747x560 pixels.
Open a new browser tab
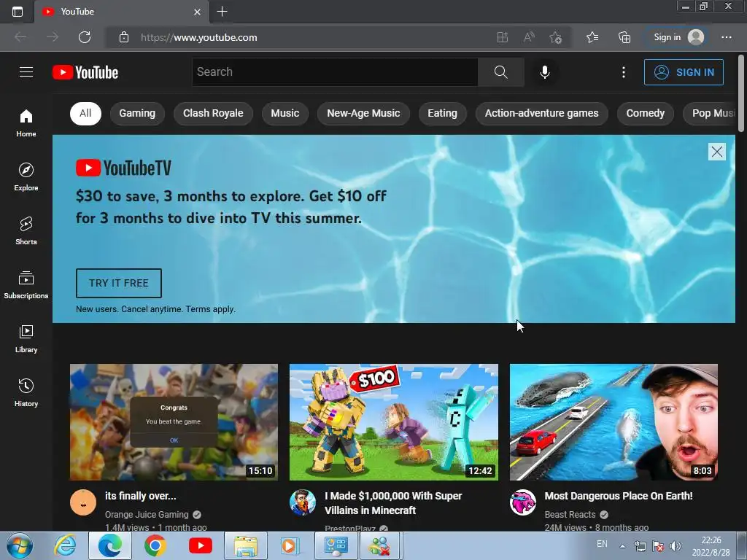222,12
